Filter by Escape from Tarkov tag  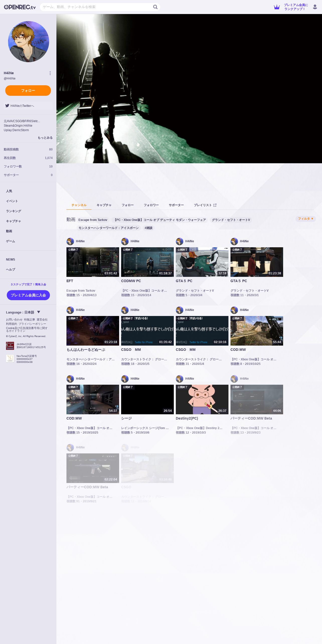point(93,220)
